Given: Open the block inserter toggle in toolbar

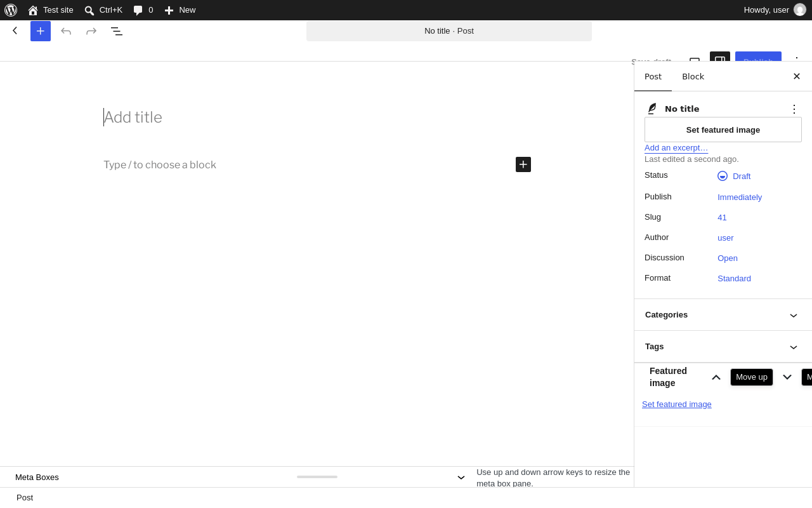Looking at the screenshot, I should pyautogui.click(x=41, y=31).
